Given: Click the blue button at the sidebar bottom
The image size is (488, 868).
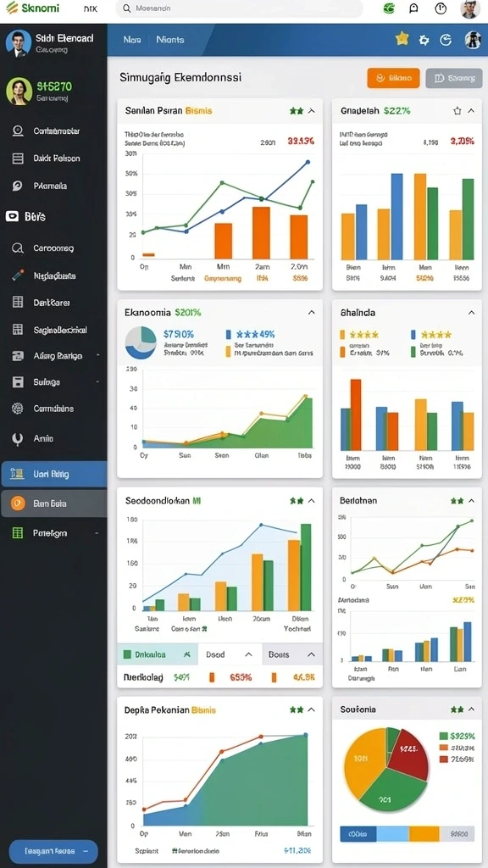Looking at the screenshot, I should pos(53,851).
